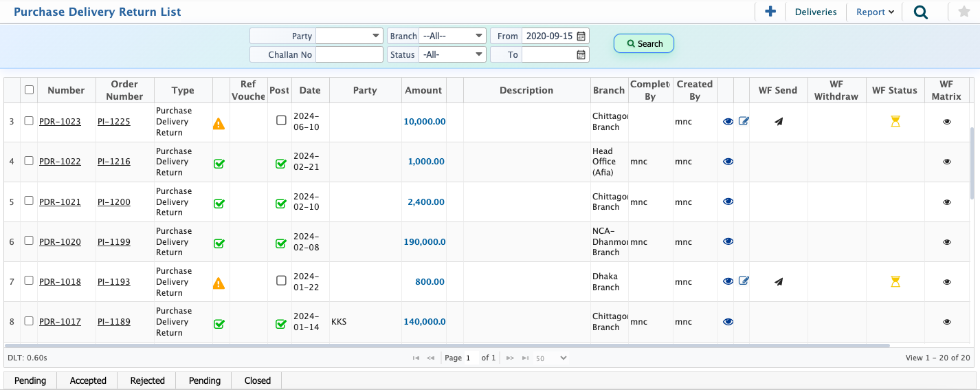Go to next page in grid pager
The height and width of the screenshot is (390, 980).
(510, 358)
